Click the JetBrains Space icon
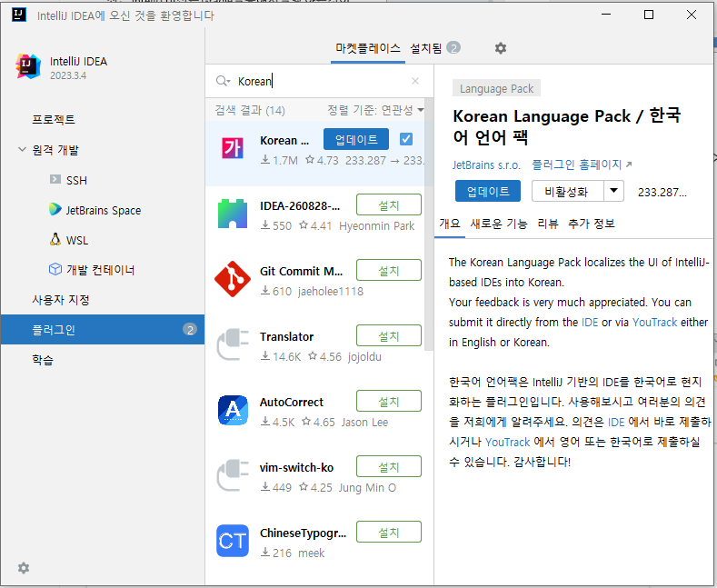717x588 pixels. 55,209
